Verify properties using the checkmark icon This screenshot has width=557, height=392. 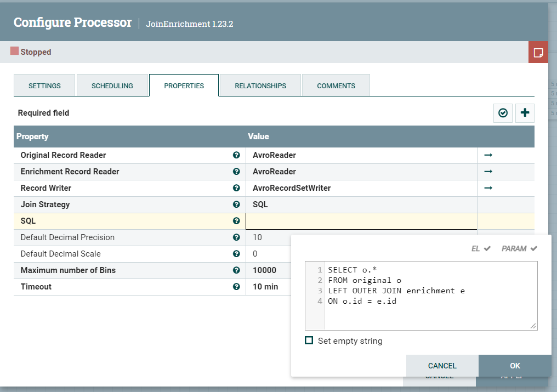pos(503,113)
